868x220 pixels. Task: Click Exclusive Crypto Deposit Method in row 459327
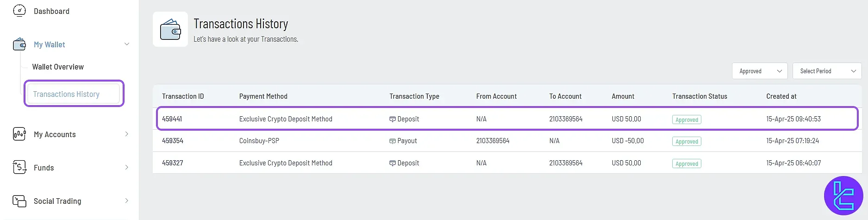pos(286,163)
